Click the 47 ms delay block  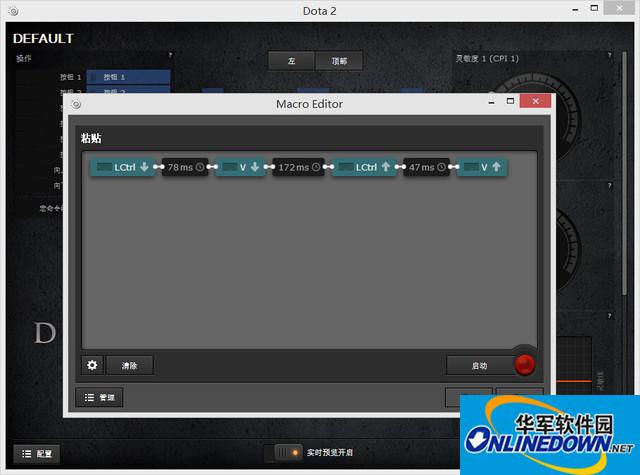coord(425,167)
